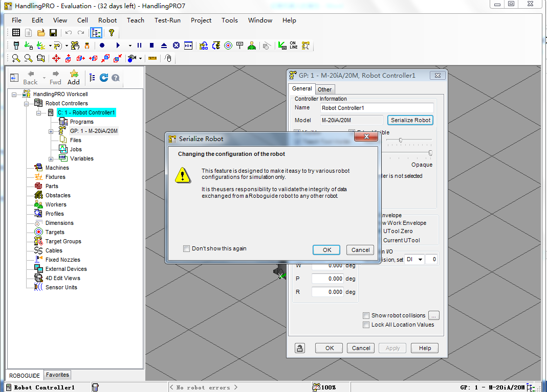
Task: Open the Back history dropdown arrow
Action: coord(44,78)
